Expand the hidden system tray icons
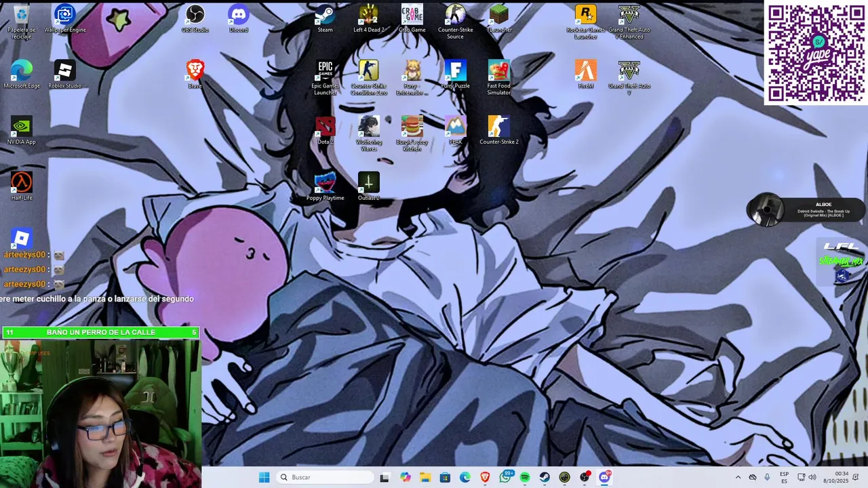Screen dimensions: 868x488 (x=738, y=477)
